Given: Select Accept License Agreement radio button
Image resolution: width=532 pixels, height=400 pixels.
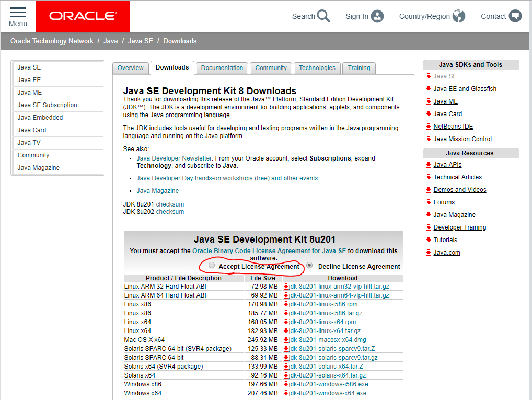Looking at the screenshot, I should coord(212,265).
